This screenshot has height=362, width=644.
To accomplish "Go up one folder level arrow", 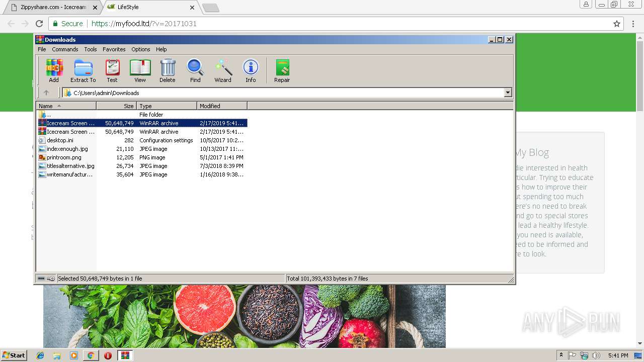I will pos(46,93).
